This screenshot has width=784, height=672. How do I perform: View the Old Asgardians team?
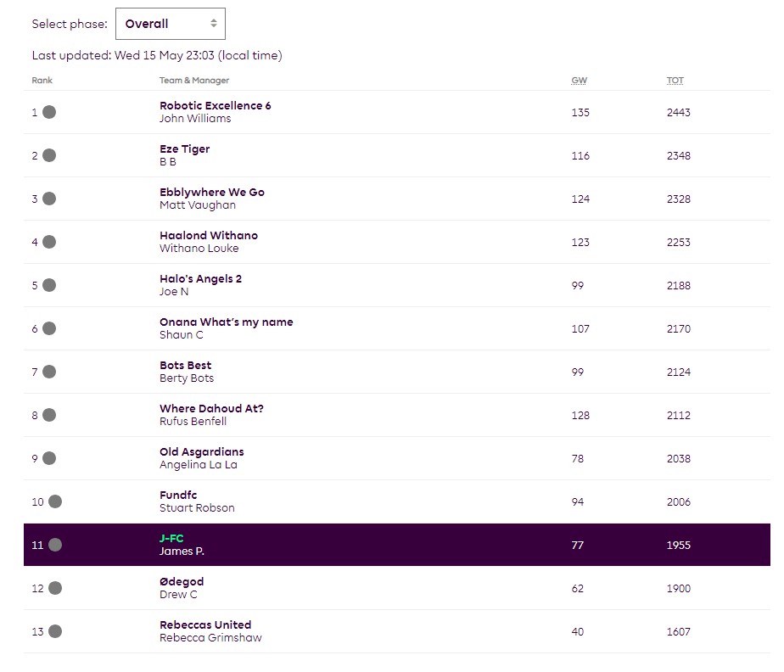(x=201, y=452)
